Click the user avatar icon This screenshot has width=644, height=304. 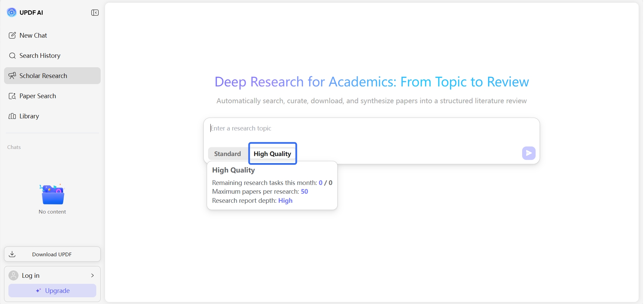(13, 275)
